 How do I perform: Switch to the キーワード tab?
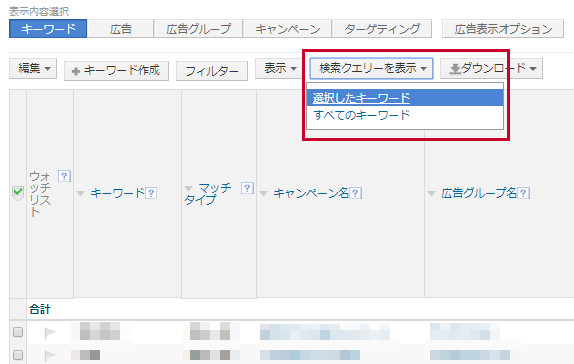click(48, 29)
